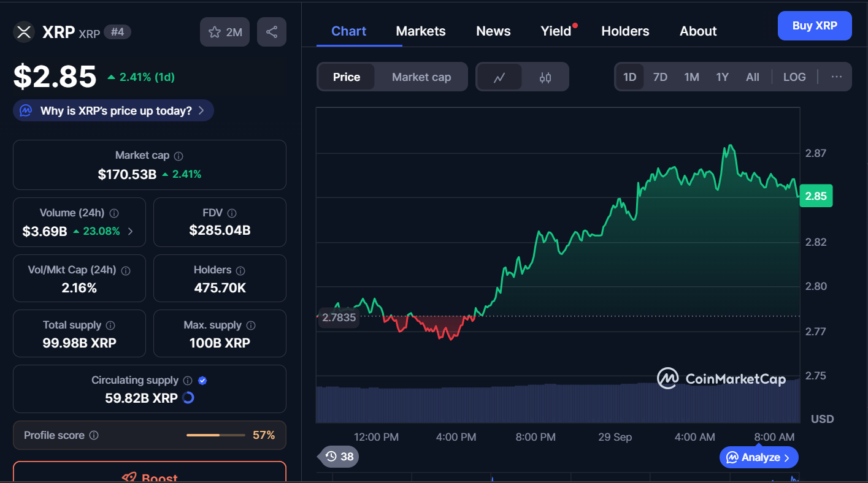Click the 475.70K holders value
This screenshot has width=868, height=483.
coord(220,287)
